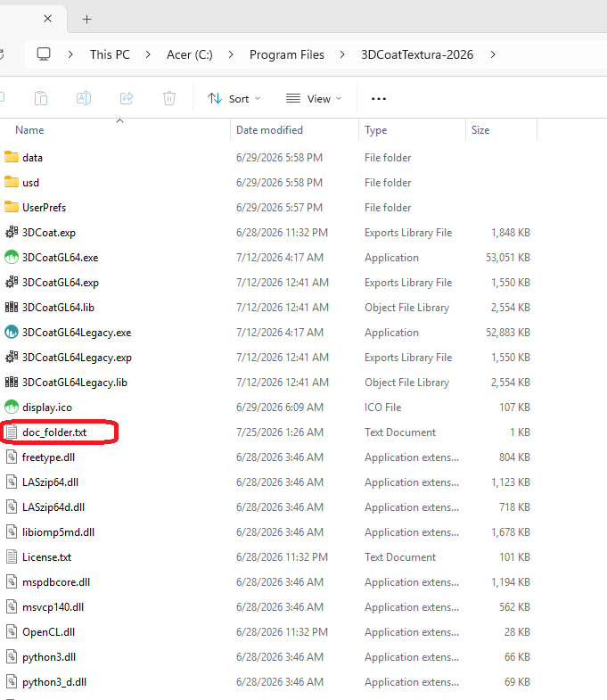Click the Delete trash can icon
Screen dimensions: 607x700
[x=169, y=98]
